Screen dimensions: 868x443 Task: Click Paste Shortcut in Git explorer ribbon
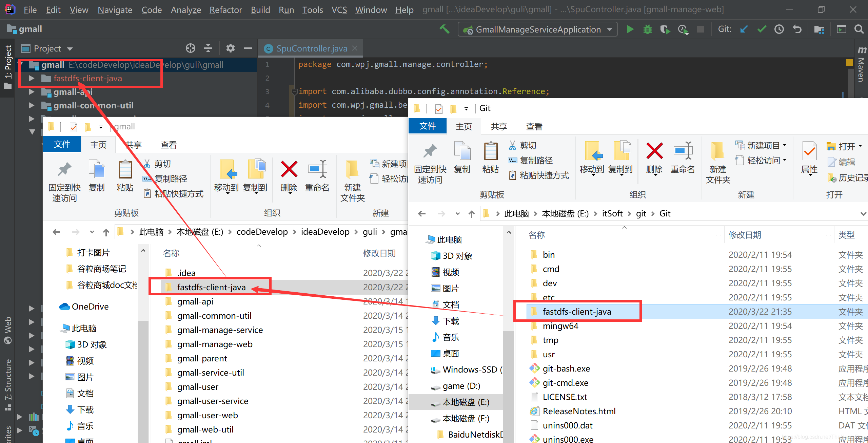[539, 175]
